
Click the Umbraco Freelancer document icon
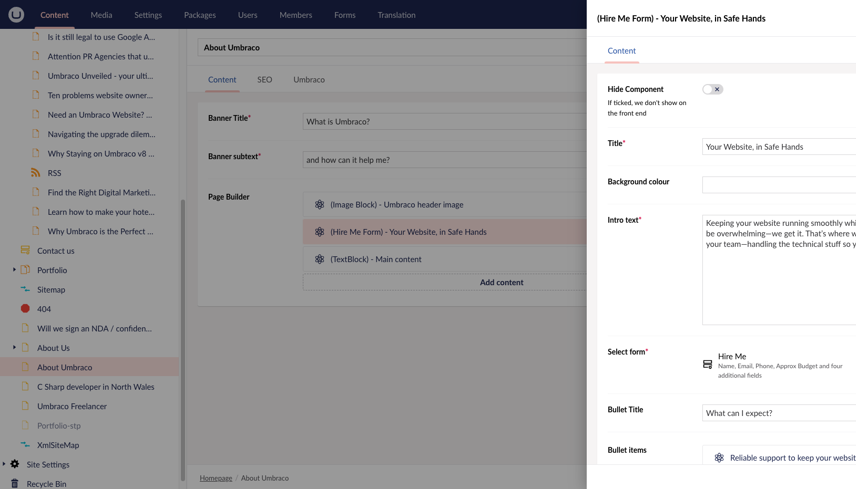[x=25, y=406]
